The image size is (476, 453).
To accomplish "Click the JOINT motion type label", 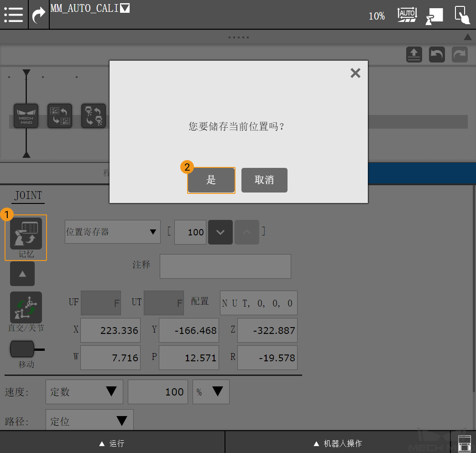I will (29, 195).
